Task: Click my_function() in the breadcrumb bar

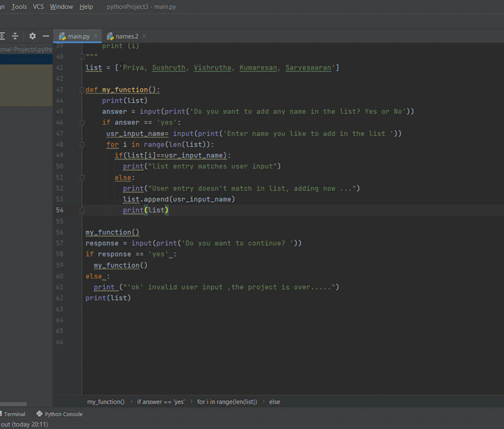Action: coord(106,402)
